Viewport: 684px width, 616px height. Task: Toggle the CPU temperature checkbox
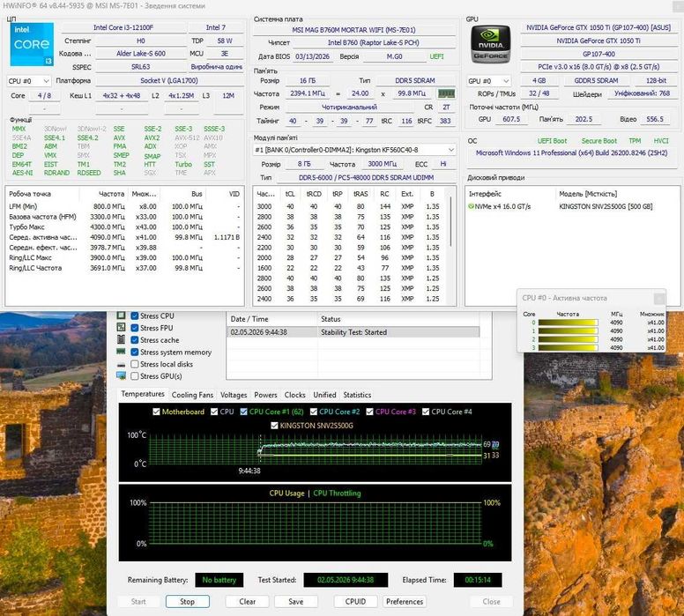pyautogui.click(x=214, y=412)
